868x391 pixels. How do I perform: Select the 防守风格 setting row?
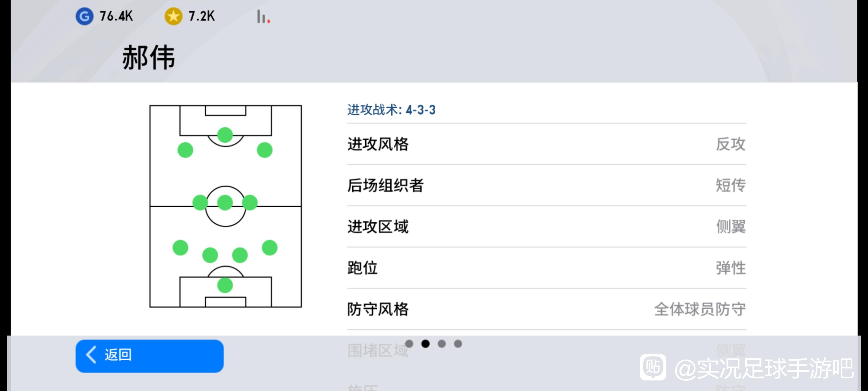547,309
